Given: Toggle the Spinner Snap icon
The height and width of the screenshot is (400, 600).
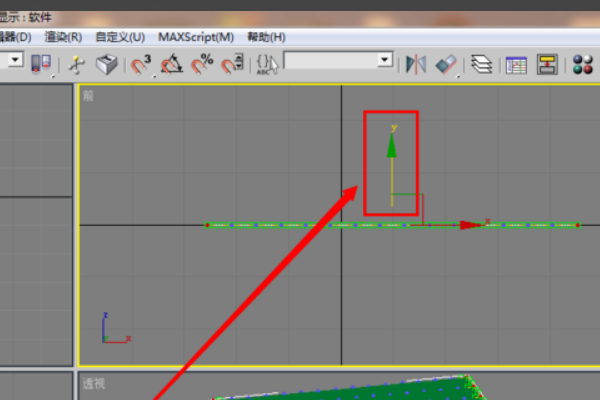Looking at the screenshot, I should pos(232,64).
